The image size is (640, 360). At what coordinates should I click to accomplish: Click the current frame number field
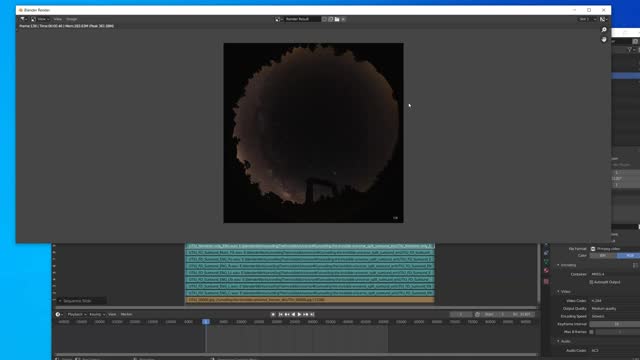click(x=461, y=314)
